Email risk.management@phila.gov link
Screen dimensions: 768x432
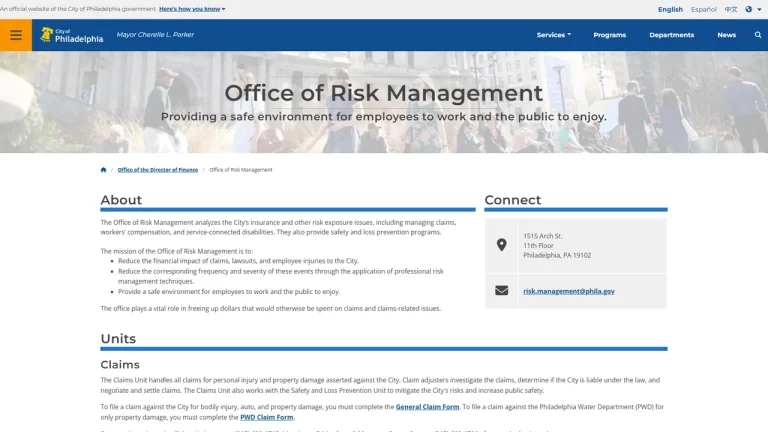(569, 291)
